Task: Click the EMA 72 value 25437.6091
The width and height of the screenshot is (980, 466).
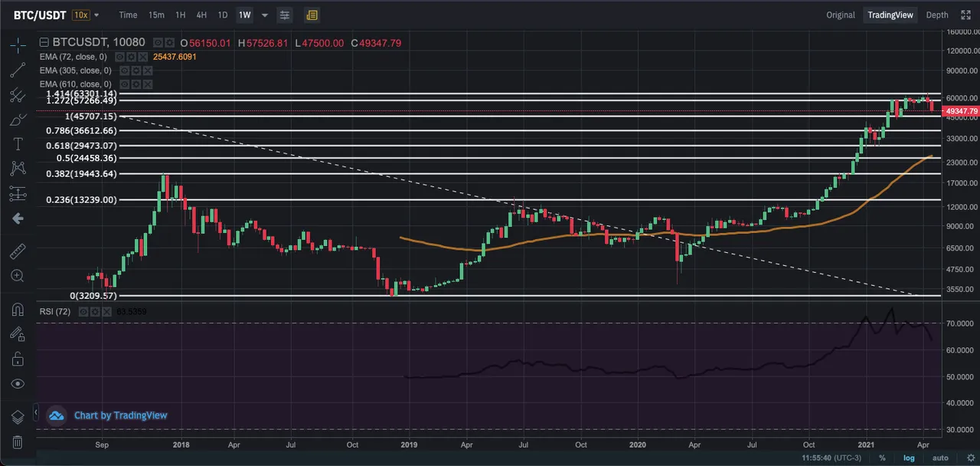Action: (x=175, y=57)
